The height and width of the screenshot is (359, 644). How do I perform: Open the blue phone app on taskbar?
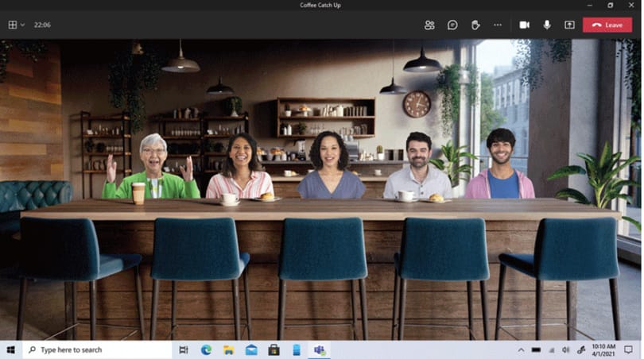(297, 350)
